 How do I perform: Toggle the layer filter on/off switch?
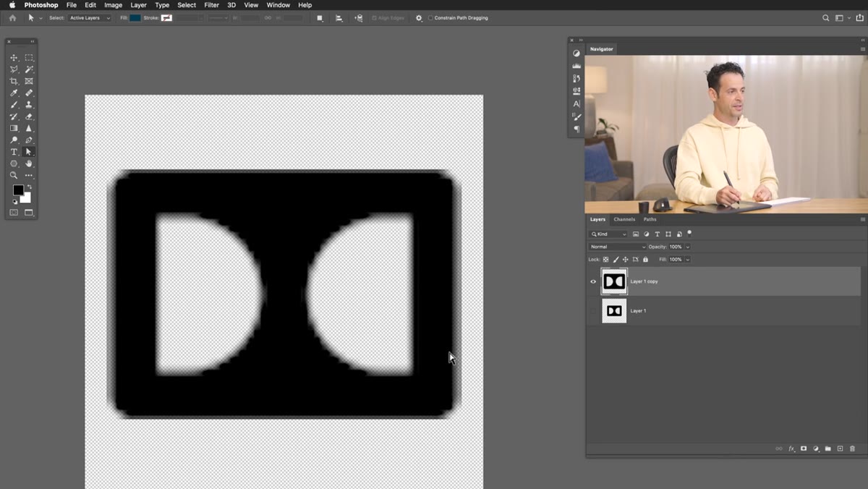(x=689, y=233)
